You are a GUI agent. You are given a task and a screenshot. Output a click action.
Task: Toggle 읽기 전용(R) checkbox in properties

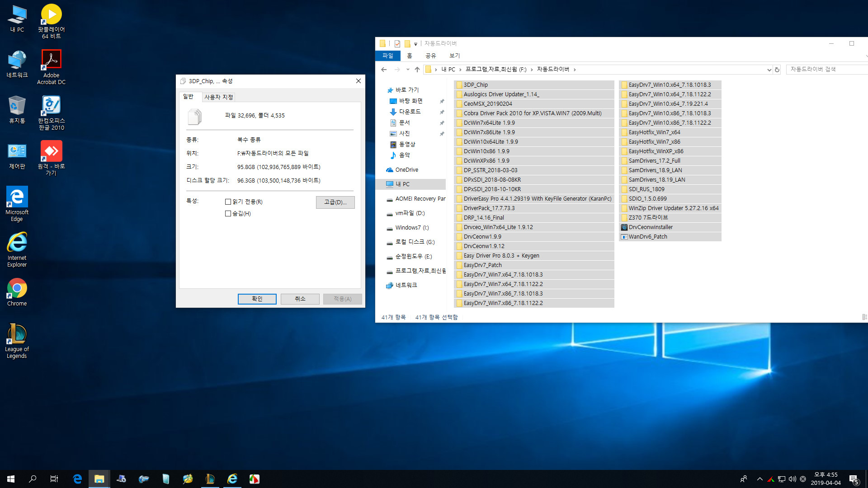(229, 202)
